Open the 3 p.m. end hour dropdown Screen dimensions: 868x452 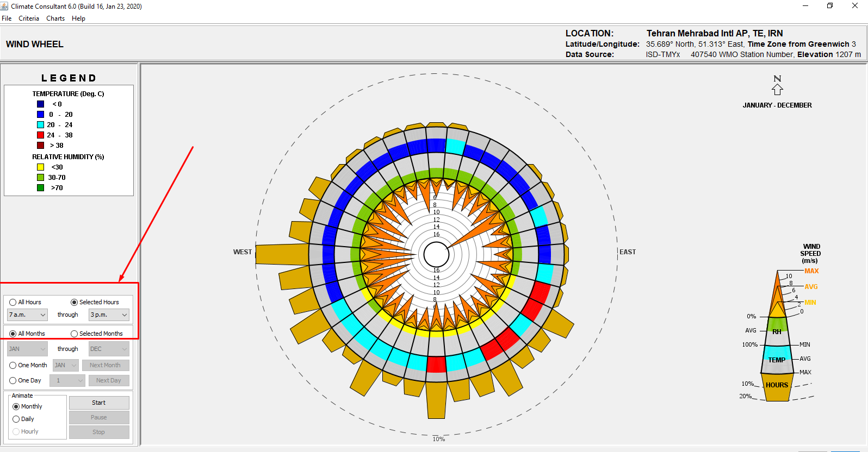[x=109, y=315]
